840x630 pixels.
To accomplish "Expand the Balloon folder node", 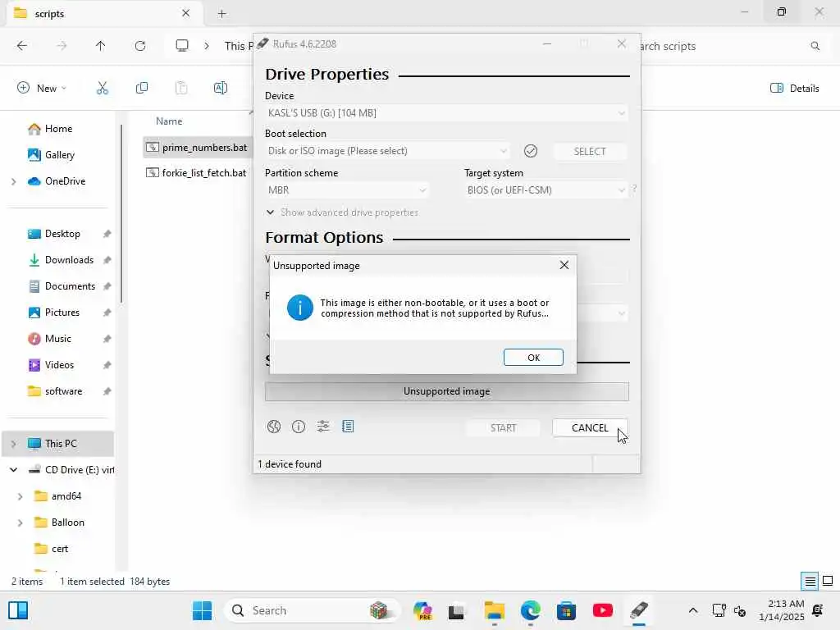I will pyautogui.click(x=21, y=523).
